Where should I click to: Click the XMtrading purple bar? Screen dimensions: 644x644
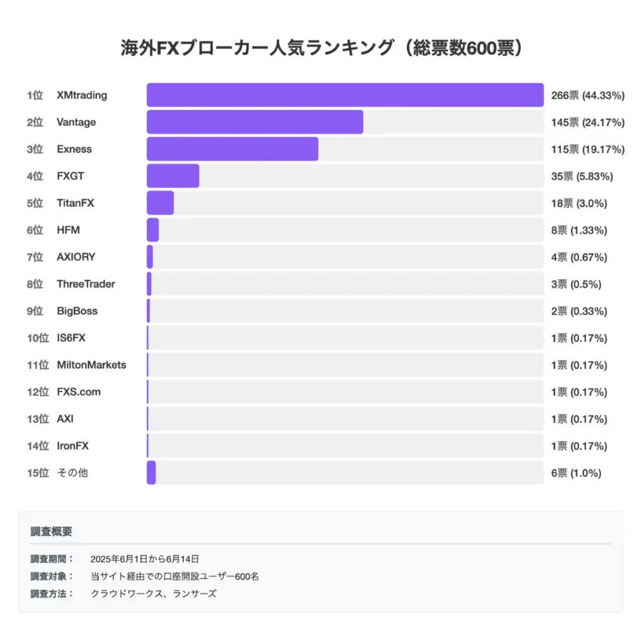pos(345,95)
